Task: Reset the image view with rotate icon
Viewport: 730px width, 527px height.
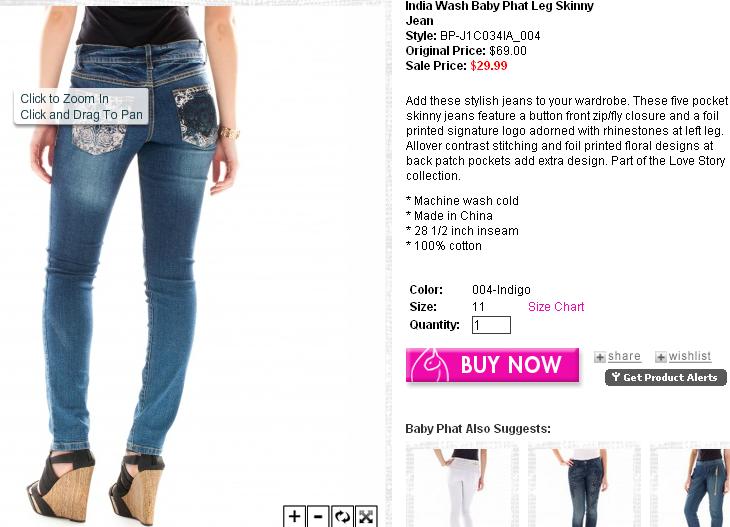Action: click(342, 516)
